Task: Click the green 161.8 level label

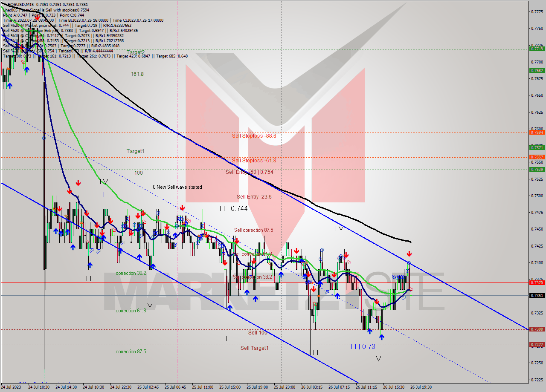Action: tap(137, 74)
